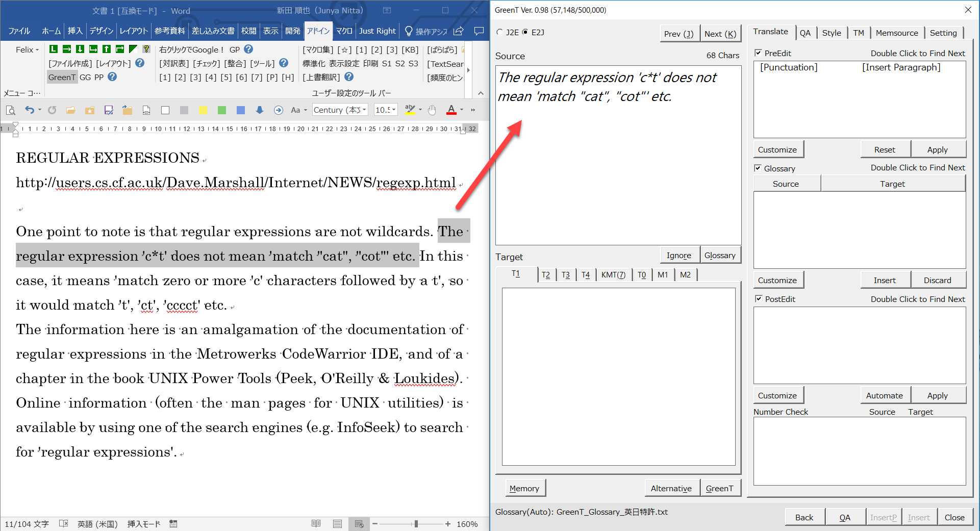Screen dimensions: 980x531
Task: Click the blue down arrow icon
Action: pyautogui.click(x=260, y=110)
